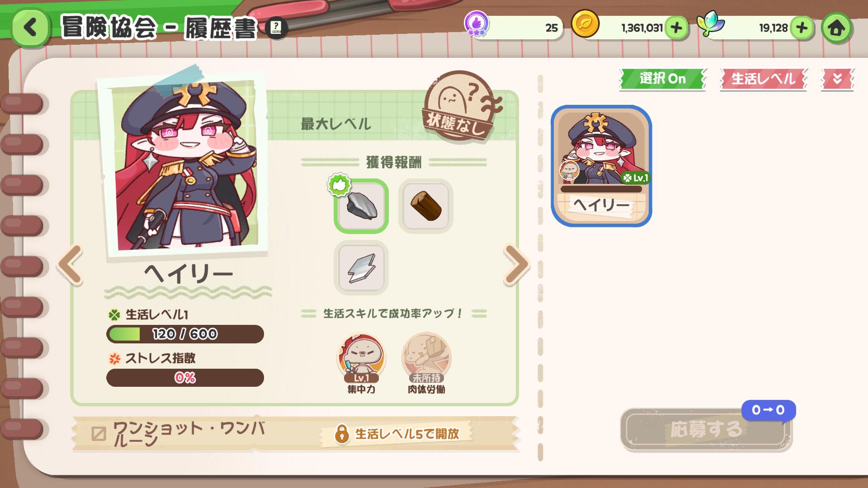Click the 生活レベル1 experience progress bar
Screen dimensions: 868x488
pos(185,334)
